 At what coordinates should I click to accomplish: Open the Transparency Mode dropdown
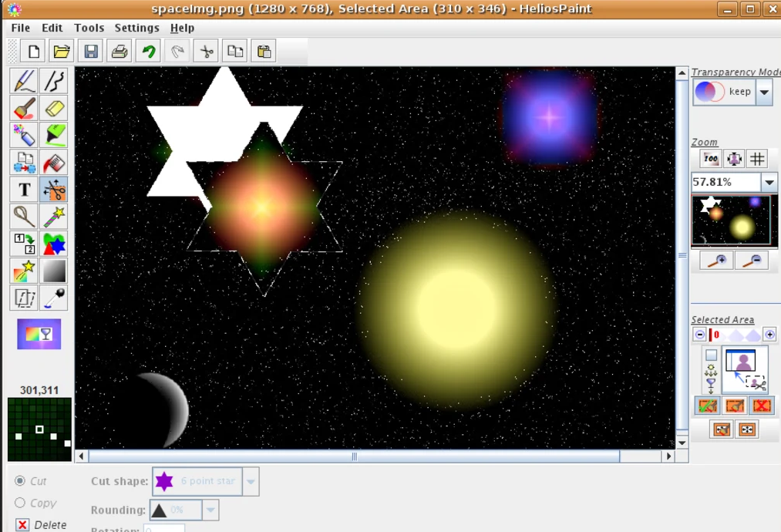(763, 93)
